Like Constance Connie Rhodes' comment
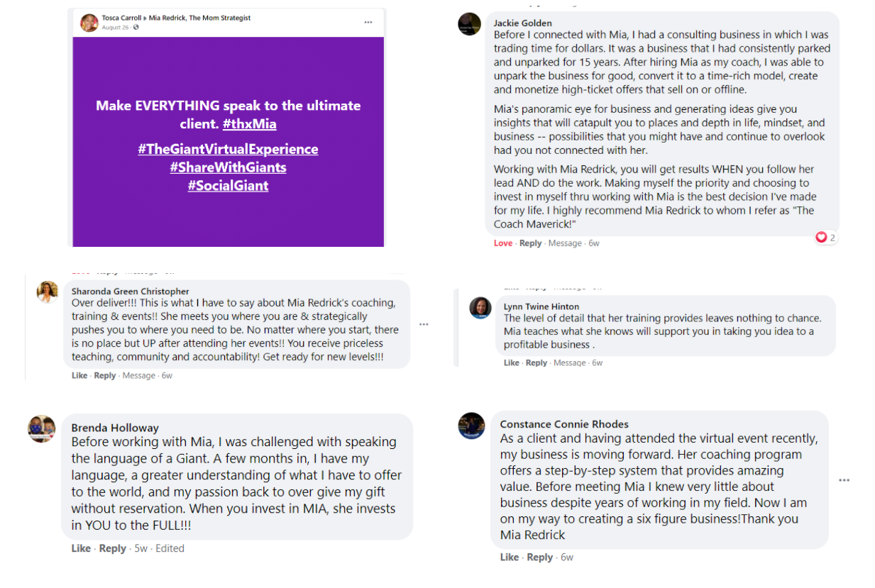 [x=509, y=558]
